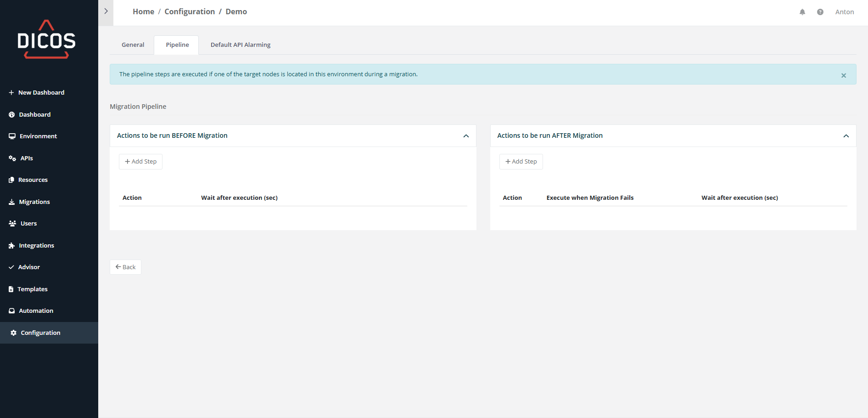Click the Back button
The image size is (868, 418).
click(125, 267)
